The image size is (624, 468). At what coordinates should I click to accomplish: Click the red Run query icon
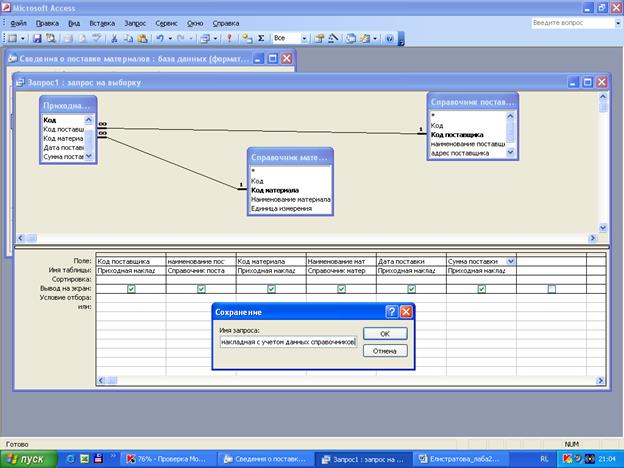click(x=229, y=39)
